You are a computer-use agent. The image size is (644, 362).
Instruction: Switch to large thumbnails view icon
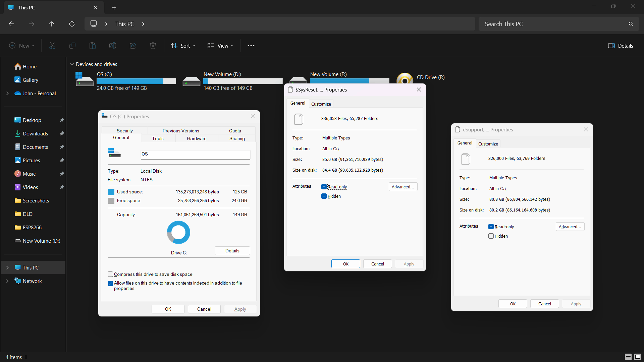click(x=638, y=357)
